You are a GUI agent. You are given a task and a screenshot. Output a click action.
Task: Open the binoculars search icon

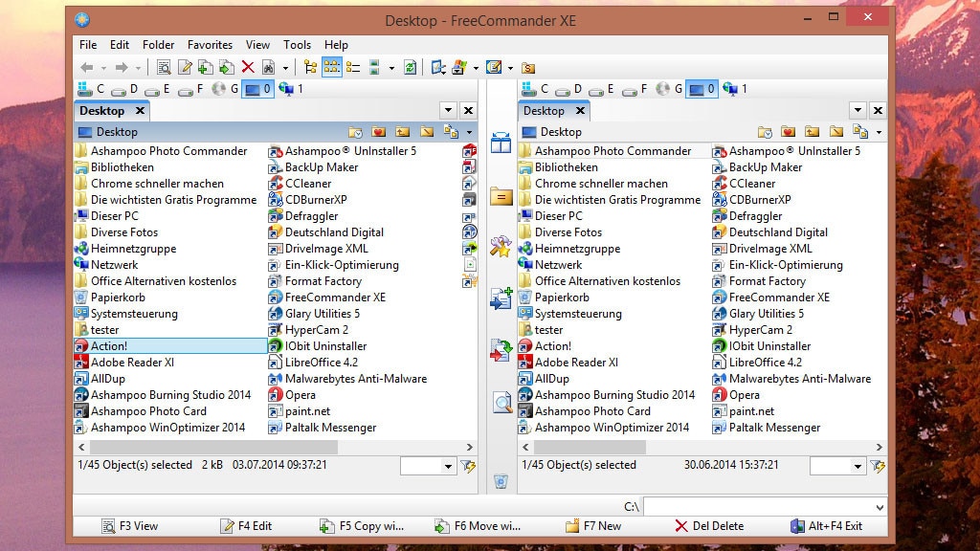point(269,68)
